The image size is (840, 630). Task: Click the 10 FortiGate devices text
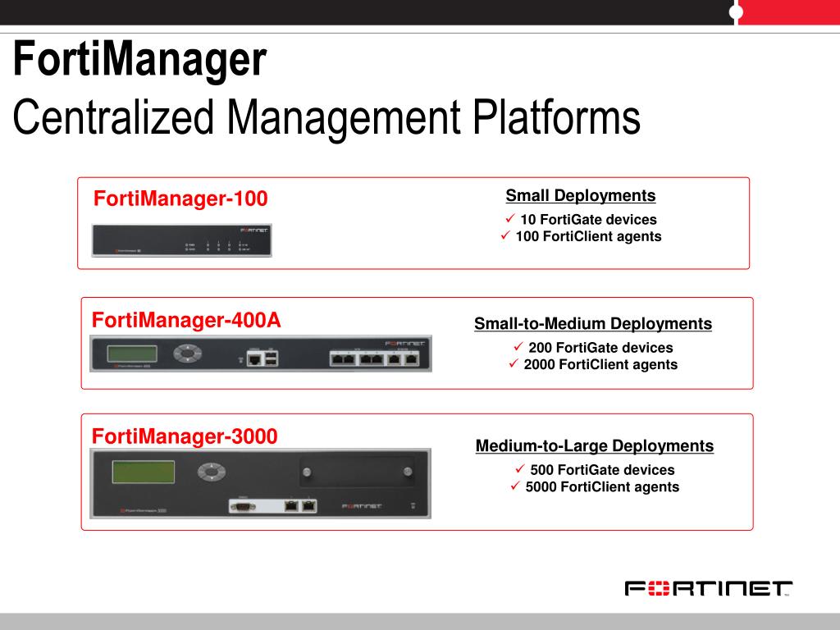tap(588, 219)
